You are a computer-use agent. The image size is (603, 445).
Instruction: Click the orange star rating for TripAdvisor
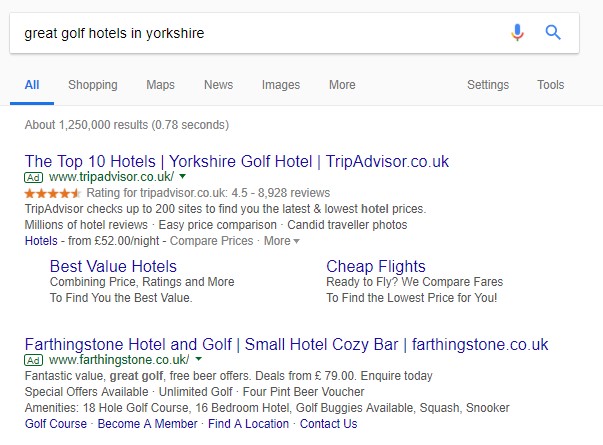[x=52, y=193]
